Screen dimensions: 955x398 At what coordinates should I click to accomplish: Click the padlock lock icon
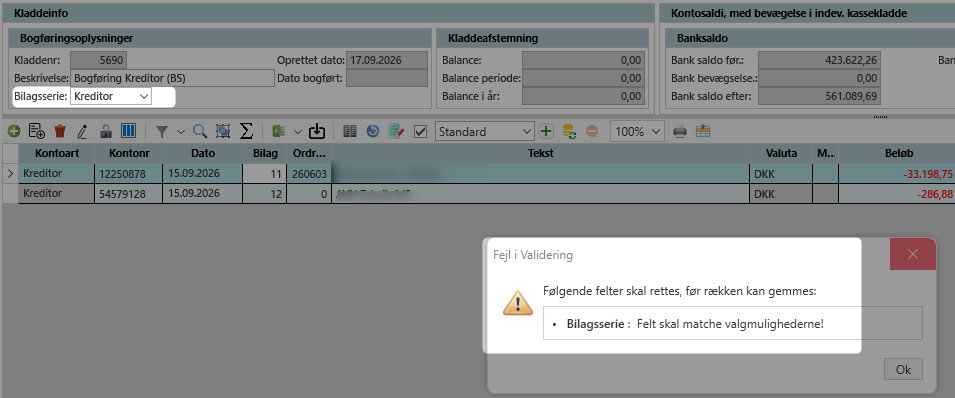pos(106,131)
